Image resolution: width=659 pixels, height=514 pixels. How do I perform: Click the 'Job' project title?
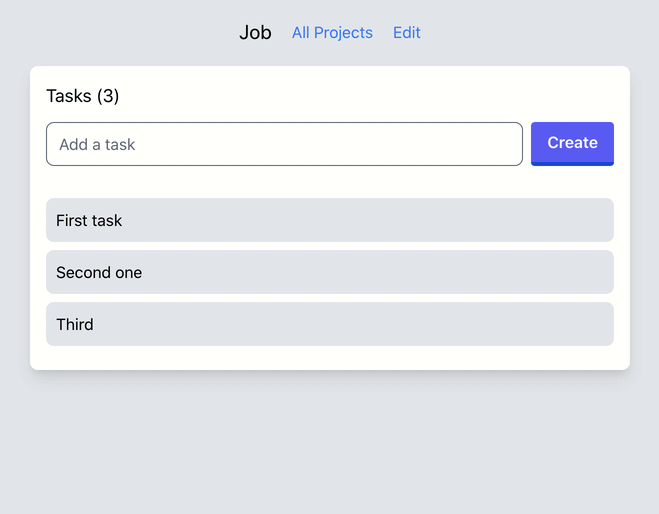[255, 33]
